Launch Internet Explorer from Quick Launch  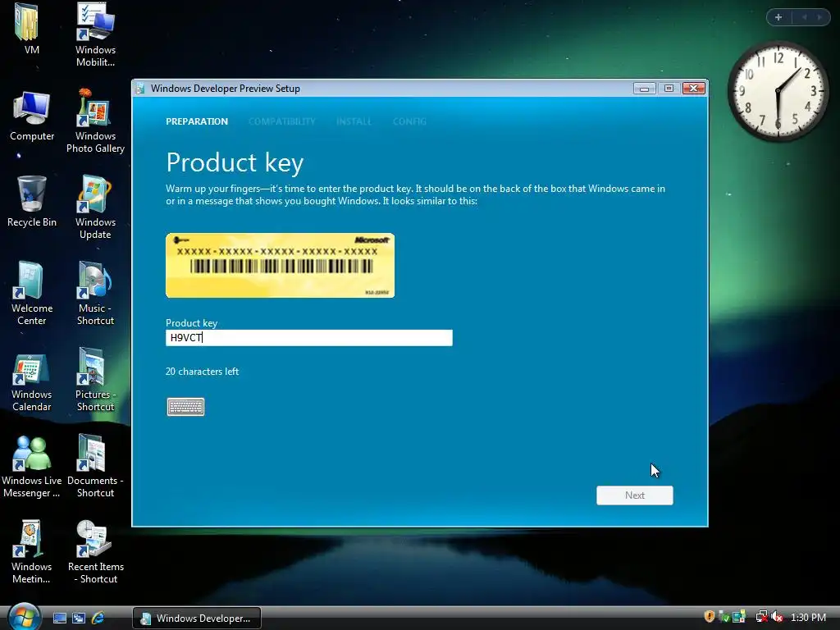[x=98, y=618]
